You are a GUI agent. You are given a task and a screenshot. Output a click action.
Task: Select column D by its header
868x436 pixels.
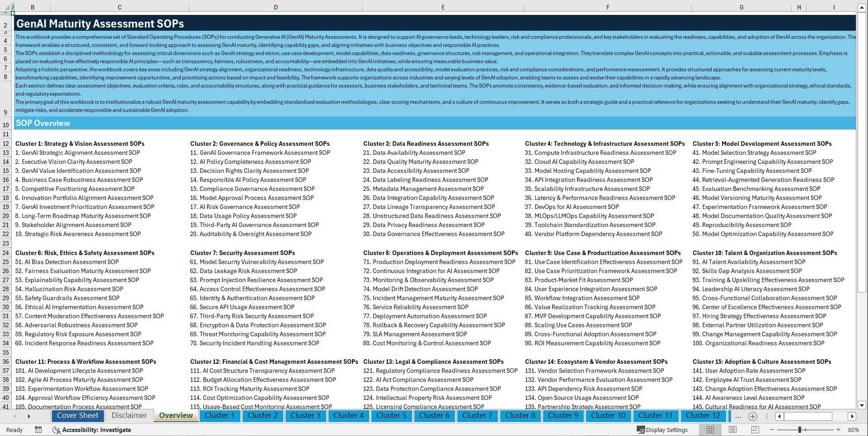point(276,7)
